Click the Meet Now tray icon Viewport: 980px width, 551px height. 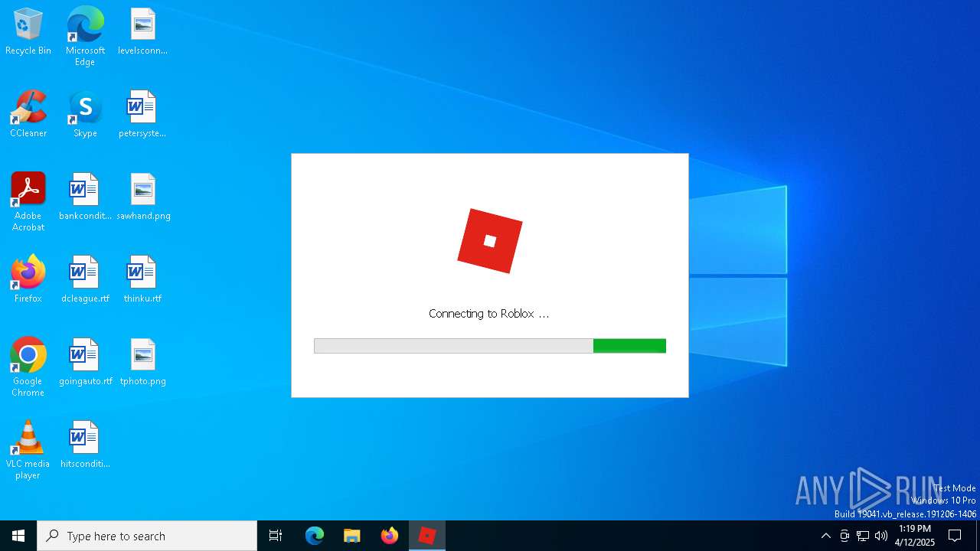tap(844, 536)
